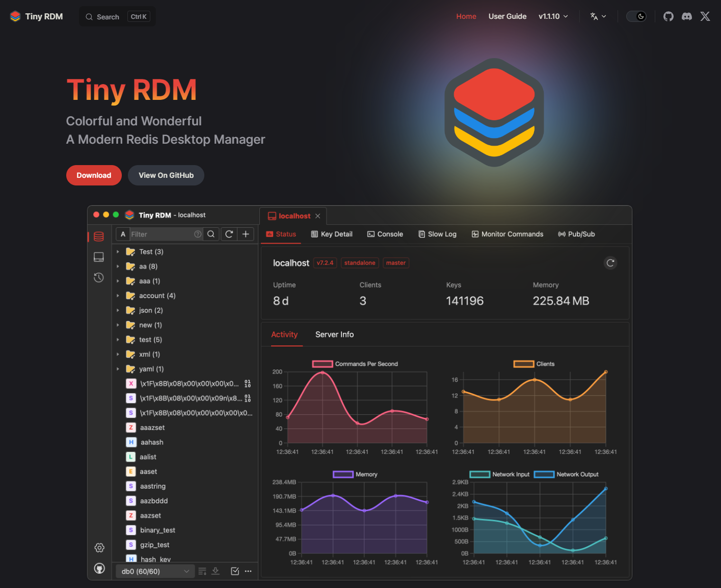The height and width of the screenshot is (588, 721).
Task: Toggle the 'A' filter match mode
Action: pyautogui.click(x=122, y=234)
